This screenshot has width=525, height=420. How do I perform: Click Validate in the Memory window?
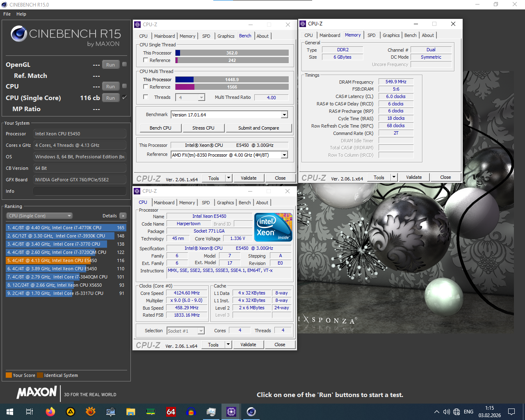(x=414, y=177)
